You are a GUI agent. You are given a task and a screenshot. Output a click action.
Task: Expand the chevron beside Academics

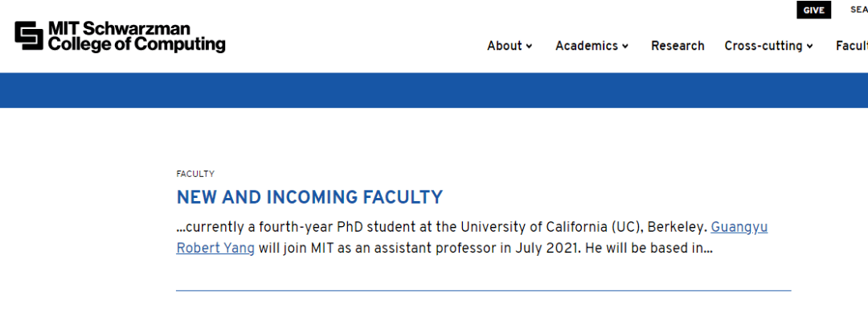[x=625, y=47]
